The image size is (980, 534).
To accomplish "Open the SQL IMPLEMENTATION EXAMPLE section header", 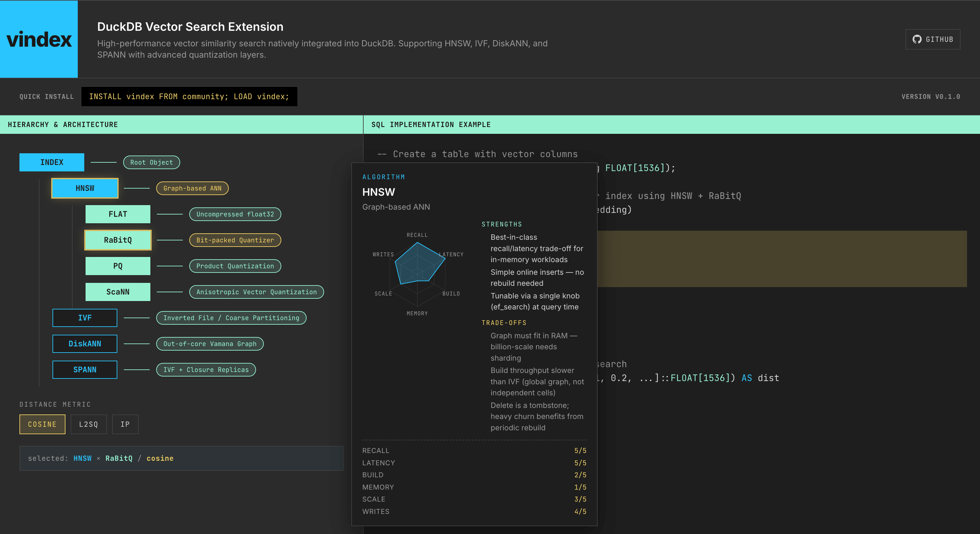I will tap(431, 124).
